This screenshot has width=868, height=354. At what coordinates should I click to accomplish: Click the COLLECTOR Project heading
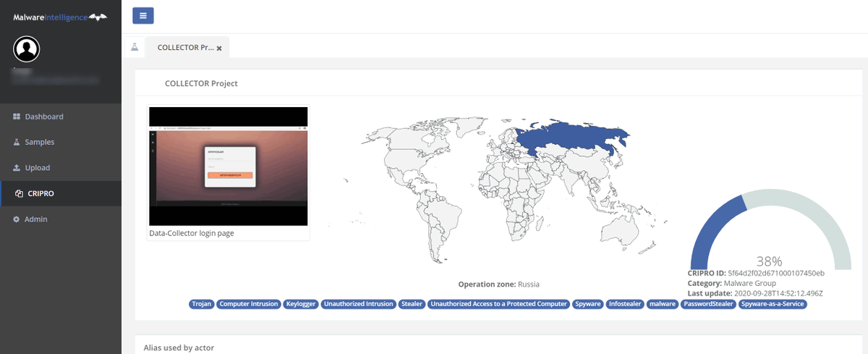pyautogui.click(x=201, y=83)
